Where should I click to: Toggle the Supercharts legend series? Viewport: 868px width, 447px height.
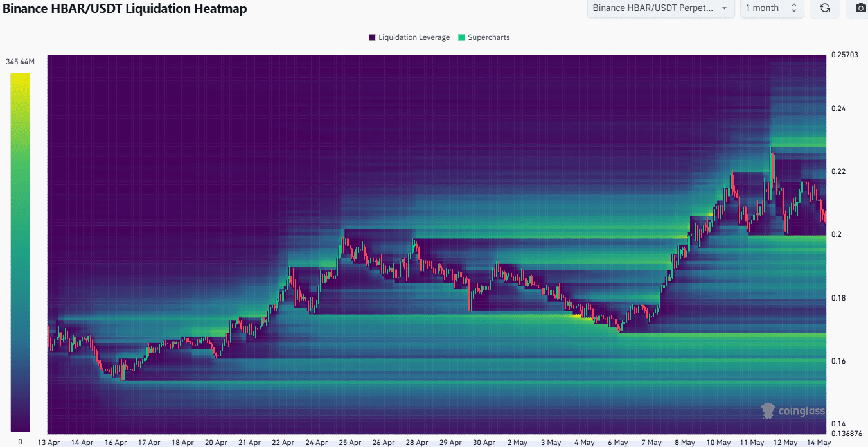pos(484,37)
